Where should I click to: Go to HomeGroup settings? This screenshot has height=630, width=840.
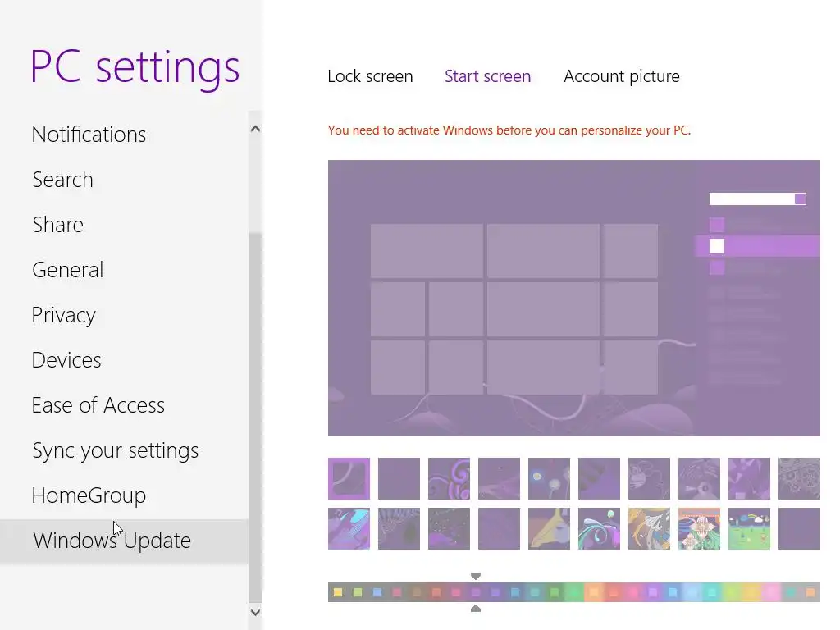pos(89,495)
